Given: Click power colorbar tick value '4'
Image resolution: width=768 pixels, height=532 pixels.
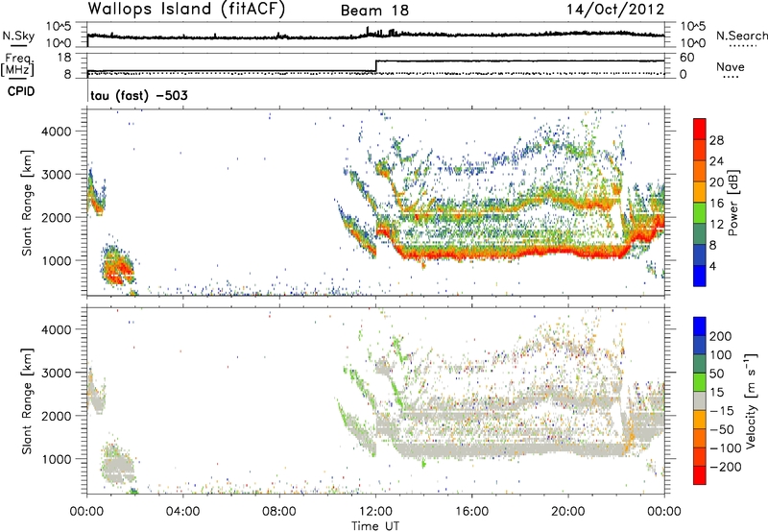Looking at the screenshot, I should (713, 266).
